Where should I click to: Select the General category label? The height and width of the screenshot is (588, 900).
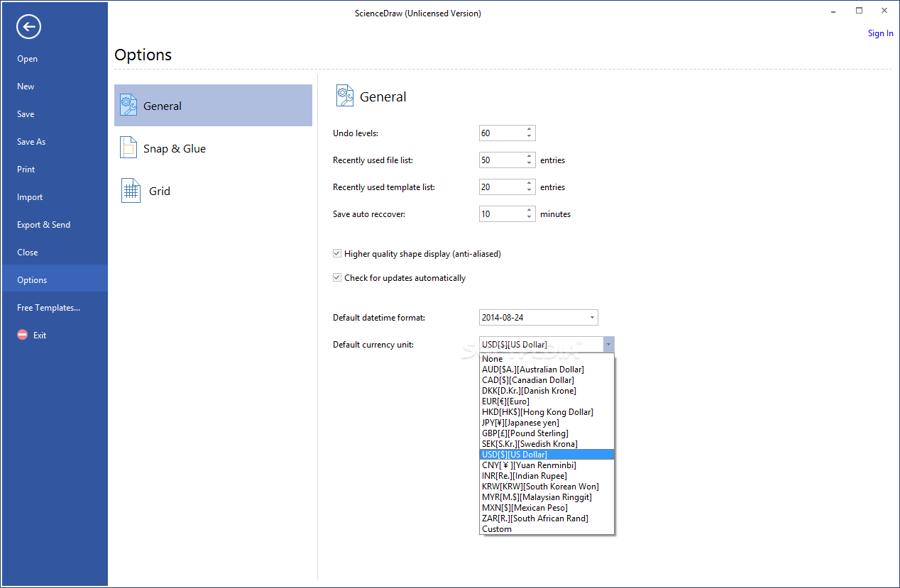pyautogui.click(x=163, y=106)
